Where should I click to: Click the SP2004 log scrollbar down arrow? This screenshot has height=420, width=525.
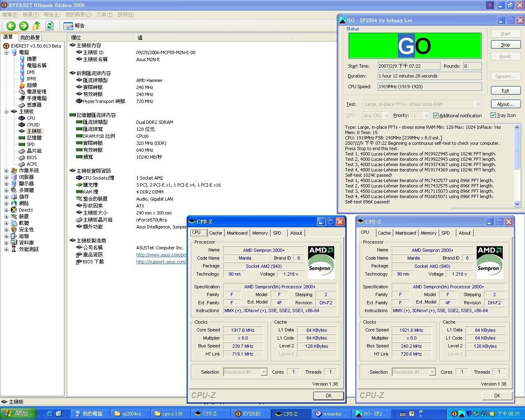coord(517,204)
